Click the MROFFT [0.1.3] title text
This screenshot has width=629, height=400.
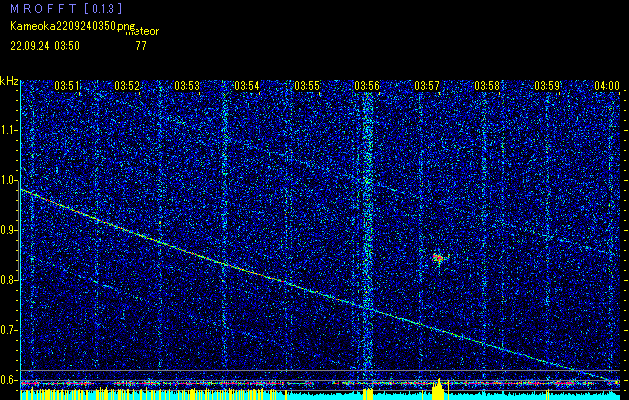[67, 9]
